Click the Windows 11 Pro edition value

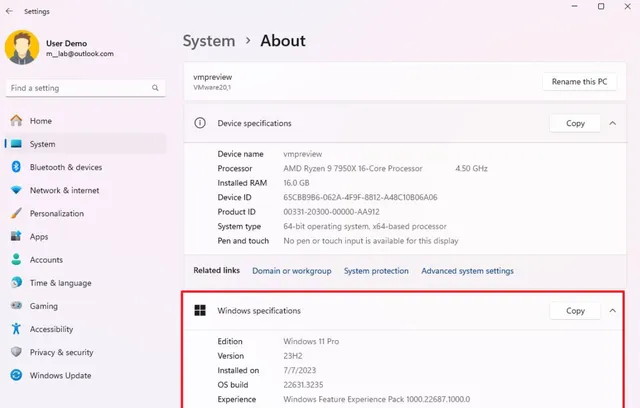coord(311,341)
